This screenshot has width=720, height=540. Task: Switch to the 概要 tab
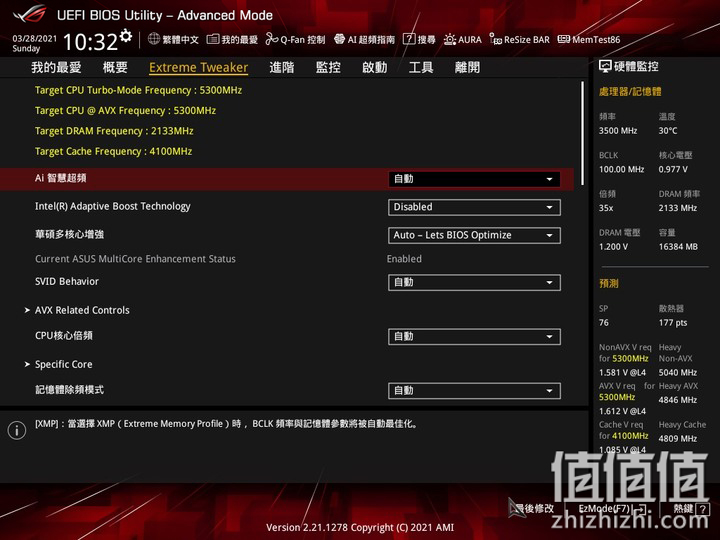pyautogui.click(x=115, y=68)
